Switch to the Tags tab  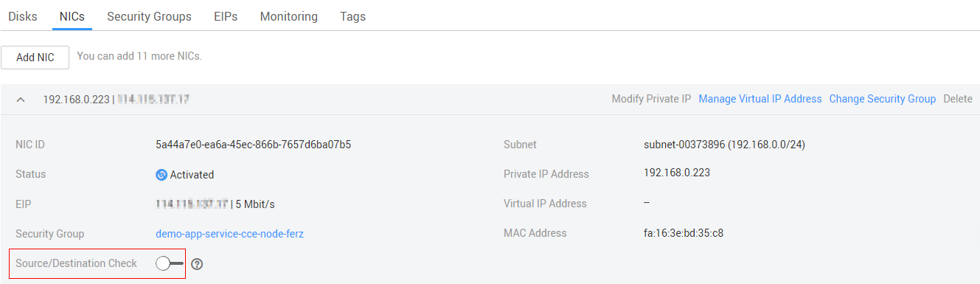(x=352, y=16)
